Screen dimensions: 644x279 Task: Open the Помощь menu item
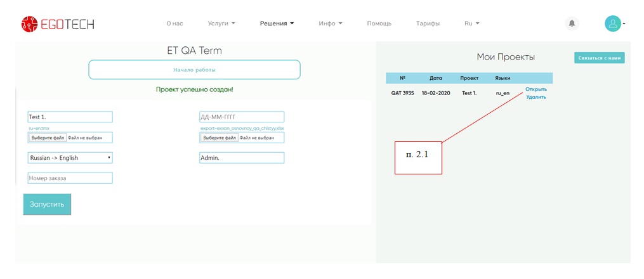379,23
